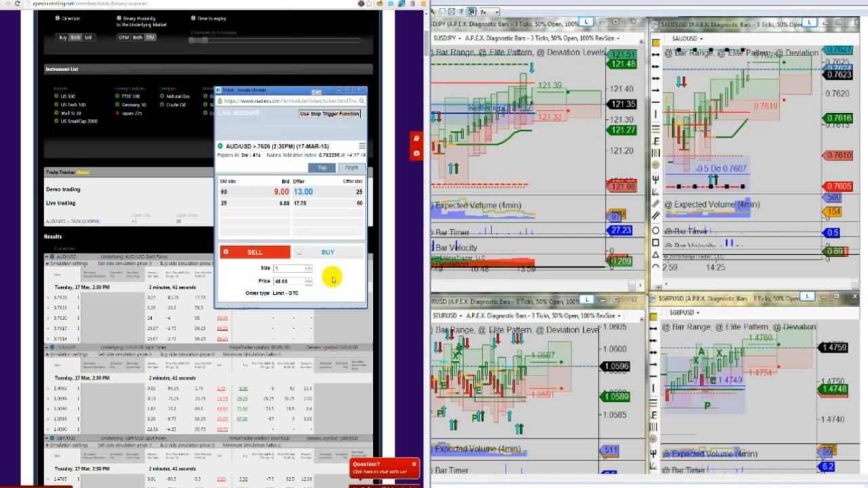Image resolution: width=868 pixels, height=488 pixels.
Task: Select the parallel lines channel tool in AUDUSD chart
Action: click(x=656, y=216)
